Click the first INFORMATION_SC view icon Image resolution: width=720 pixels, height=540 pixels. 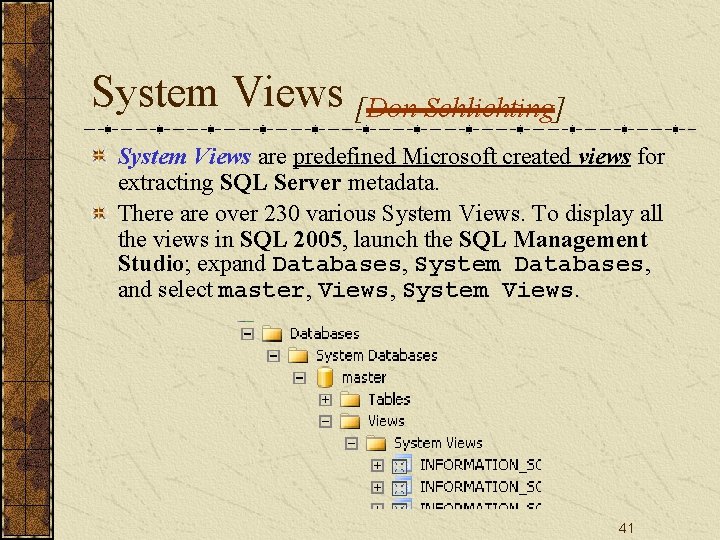coord(401,465)
